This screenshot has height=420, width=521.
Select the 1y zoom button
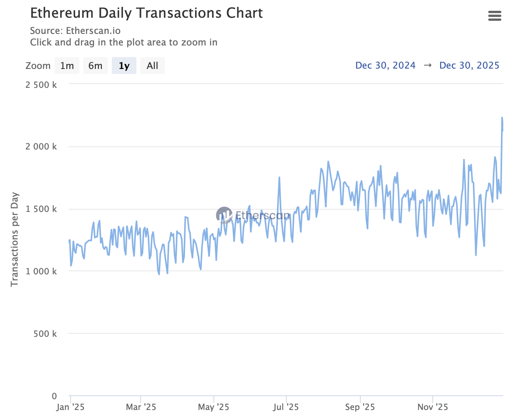click(x=124, y=66)
